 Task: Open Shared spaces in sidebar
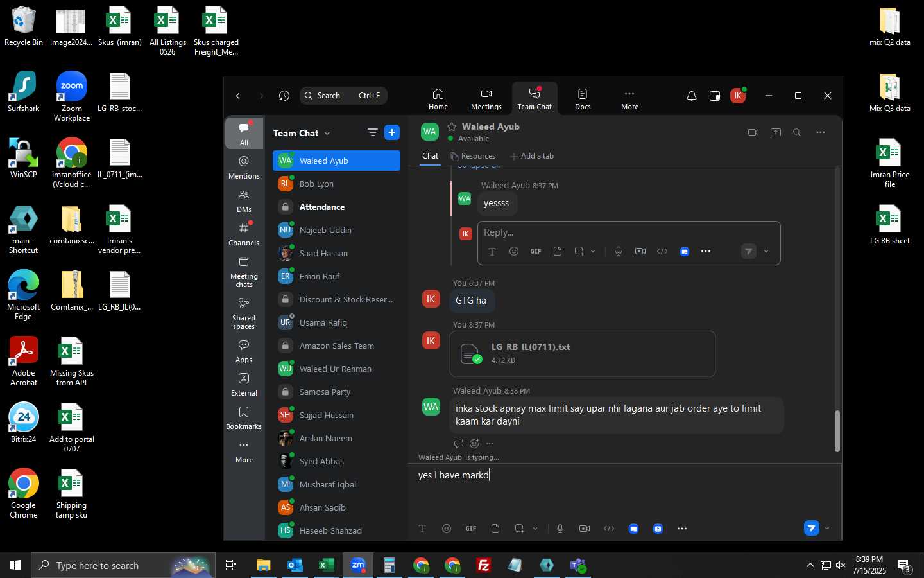click(244, 313)
